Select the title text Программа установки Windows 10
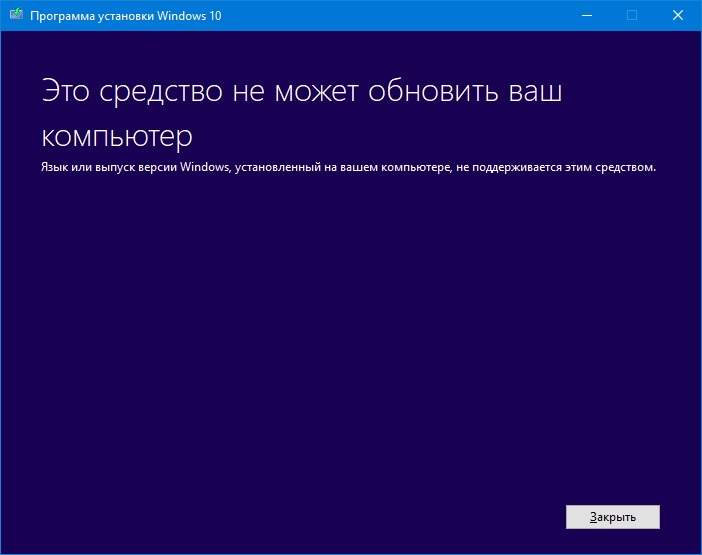The image size is (702, 555). pos(125,16)
